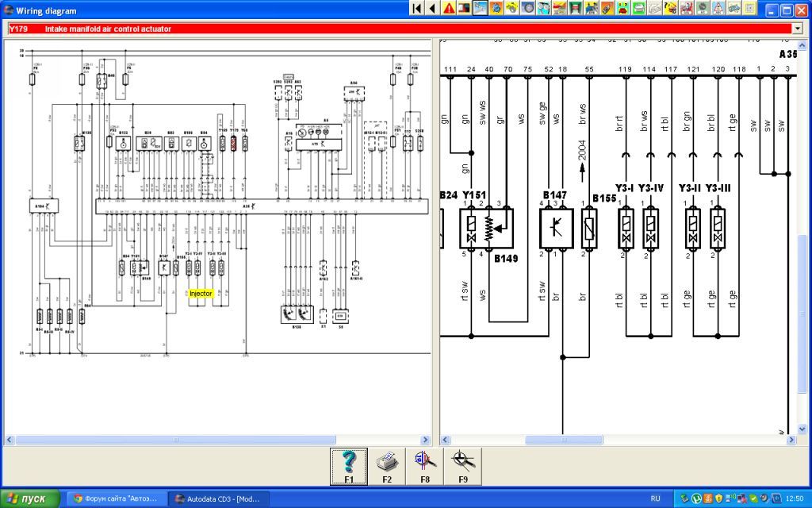Click the zoomed pane's horizontal scrollbar thumb

[x=564, y=440]
